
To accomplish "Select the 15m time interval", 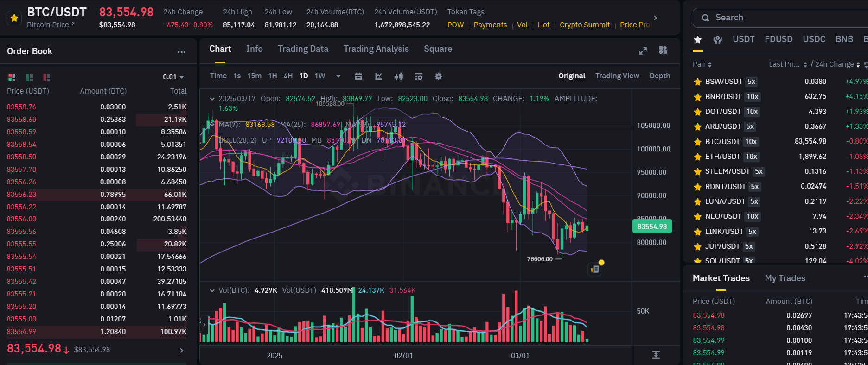I will [254, 76].
